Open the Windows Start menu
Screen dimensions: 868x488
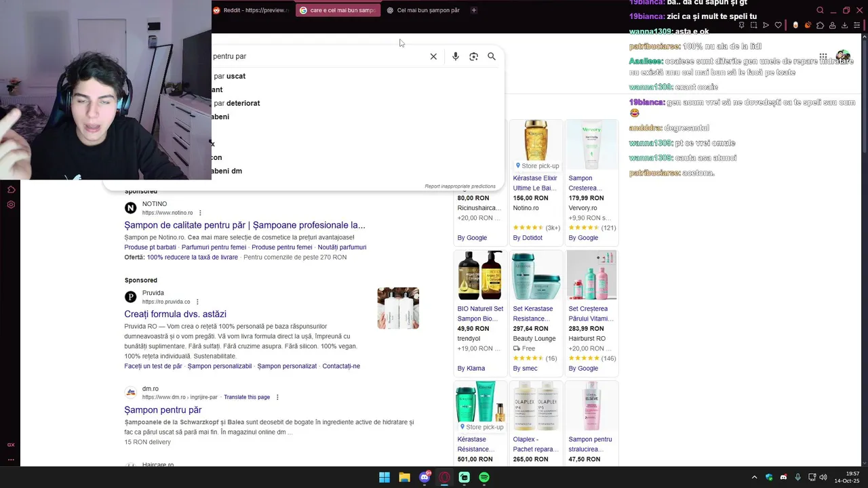point(384,477)
